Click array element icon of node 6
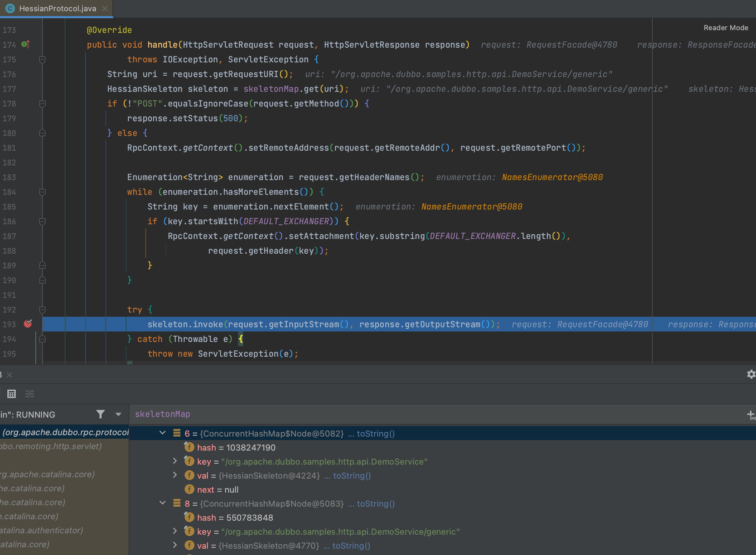756x555 pixels. pyautogui.click(x=177, y=433)
